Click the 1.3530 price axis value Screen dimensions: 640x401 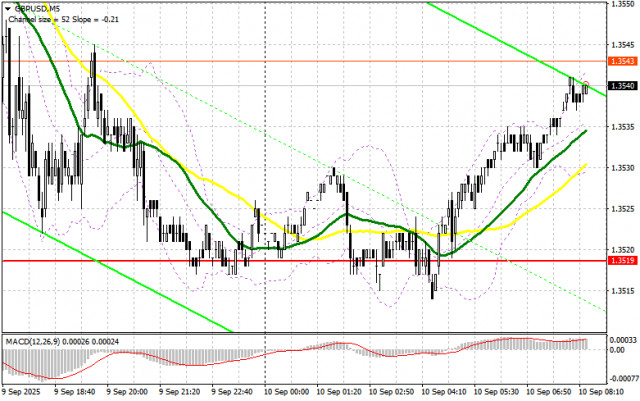(x=622, y=167)
